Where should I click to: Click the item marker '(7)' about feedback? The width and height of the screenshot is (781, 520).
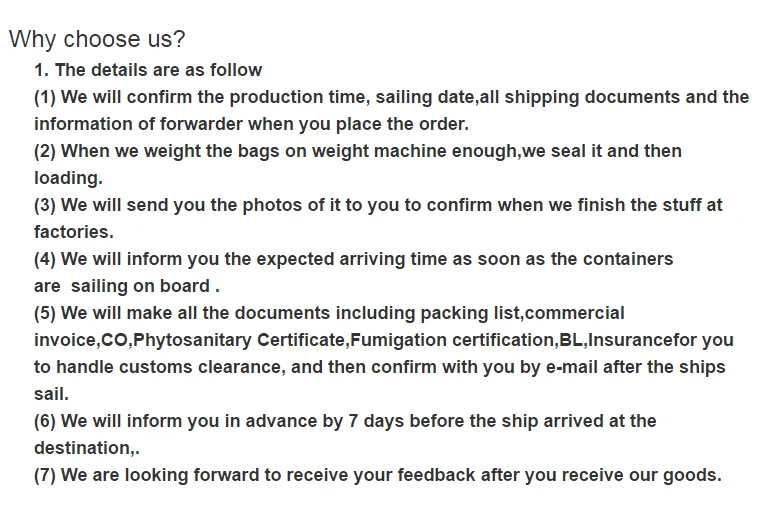(x=45, y=475)
